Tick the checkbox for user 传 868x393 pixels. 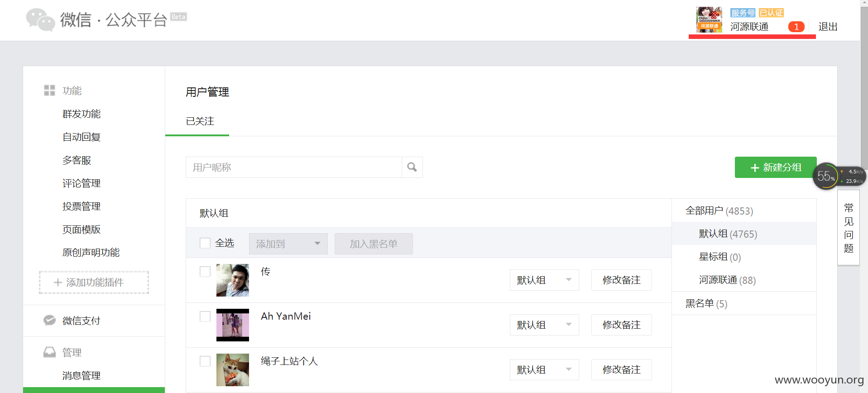[205, 272]
